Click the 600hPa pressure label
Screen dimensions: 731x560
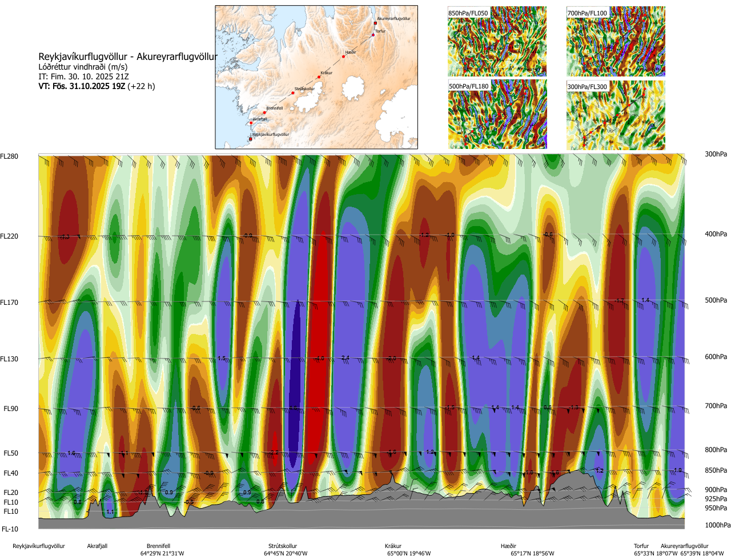pos(716,357)
